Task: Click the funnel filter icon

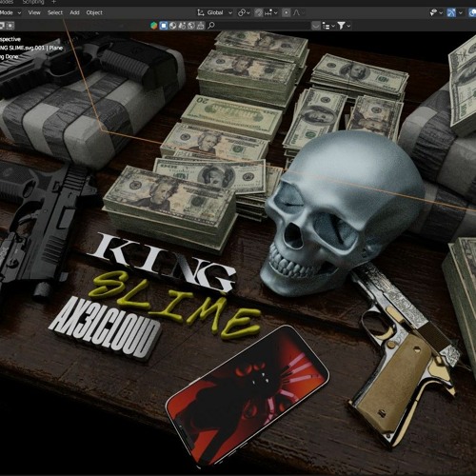Action: pyautogui.click(x=341, y=26)
